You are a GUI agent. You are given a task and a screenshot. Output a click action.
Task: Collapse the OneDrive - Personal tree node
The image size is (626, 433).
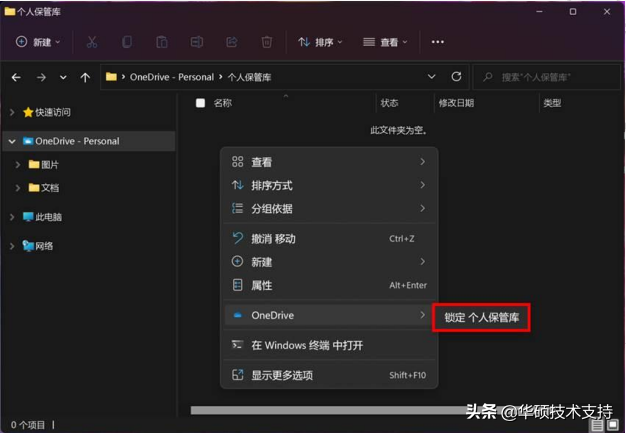12,141
